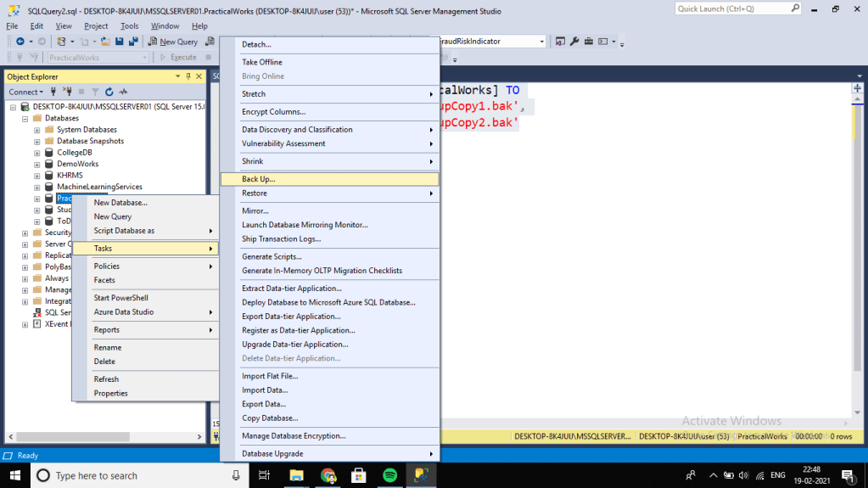868x488 pixels.
Task: Open the Activity Monitor icon in Object Explorer
Action: tap(123, 92)
